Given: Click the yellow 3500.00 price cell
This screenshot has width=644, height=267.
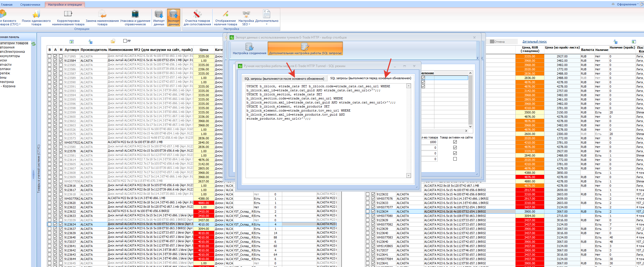Looking at the screenshot, I should coord(530,112).
